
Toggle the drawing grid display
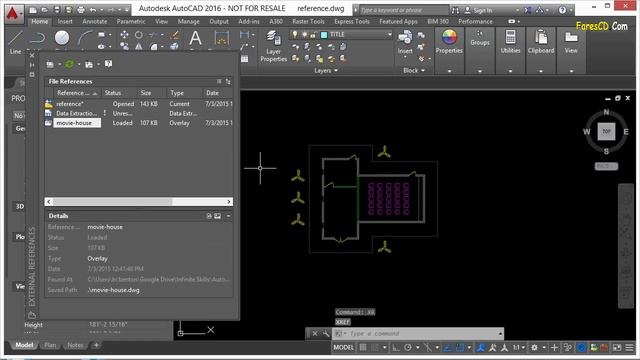pos(362,347)
